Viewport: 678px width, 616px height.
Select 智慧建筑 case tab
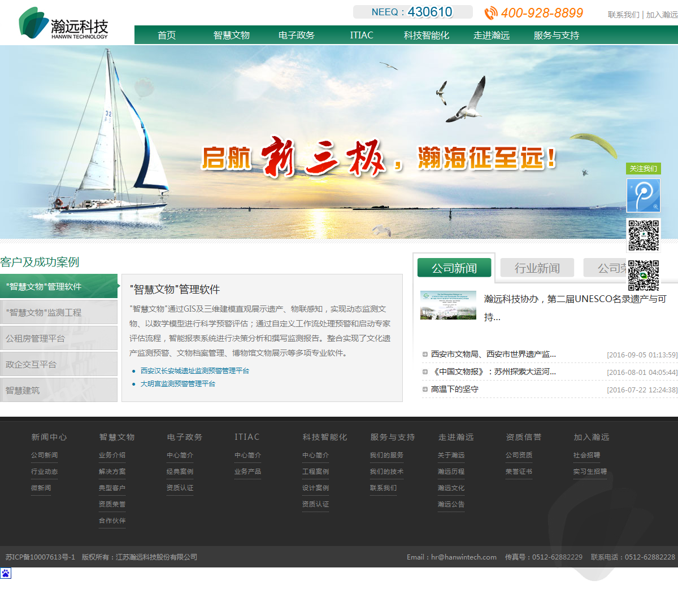coord(59,390)
